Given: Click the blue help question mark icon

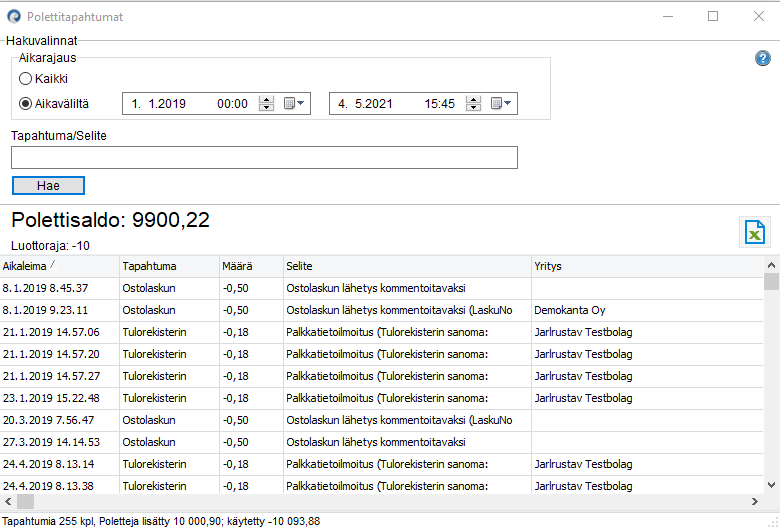Looking at the screenshot, I should [x=762, y=58].
